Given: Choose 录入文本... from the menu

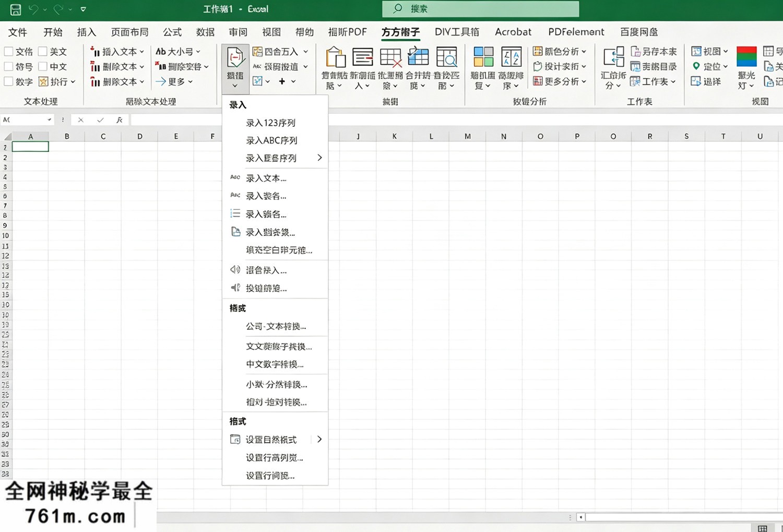Looking at the screenshot, I should [x=275, y=178].
